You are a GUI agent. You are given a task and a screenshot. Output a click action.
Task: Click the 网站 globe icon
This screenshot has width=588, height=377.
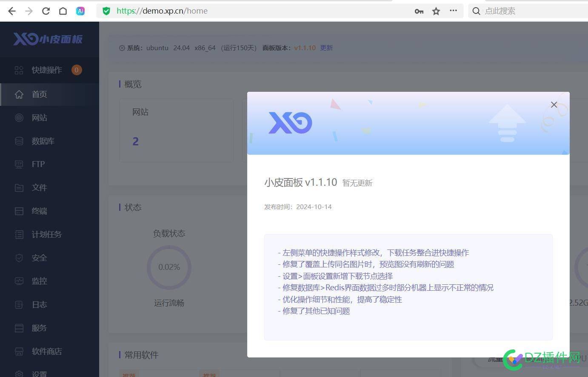coord(19,118)
